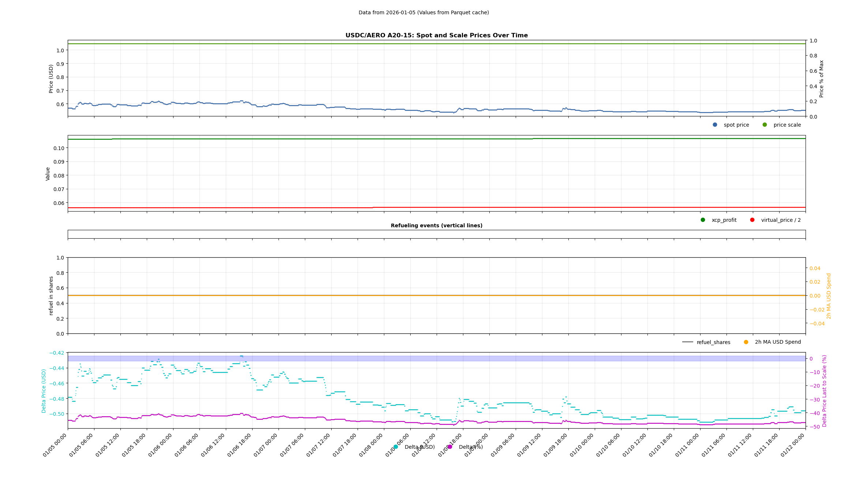
Task: Click the red virtual_price / 2 legend dot
Action: 752,220
